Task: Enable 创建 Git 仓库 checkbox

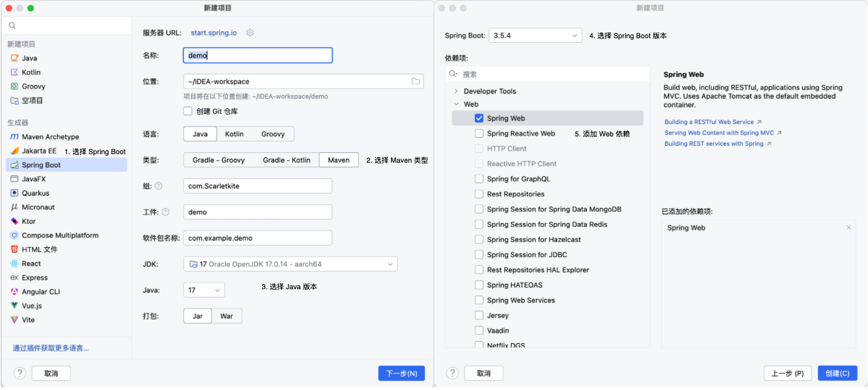Action: [188, 111]
